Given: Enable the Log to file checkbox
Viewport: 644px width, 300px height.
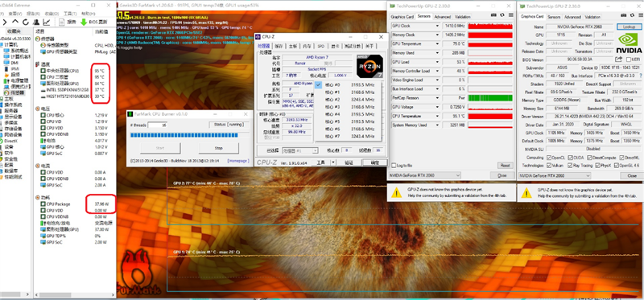Looking at the screenshot, I should click(x=394, y=166).
